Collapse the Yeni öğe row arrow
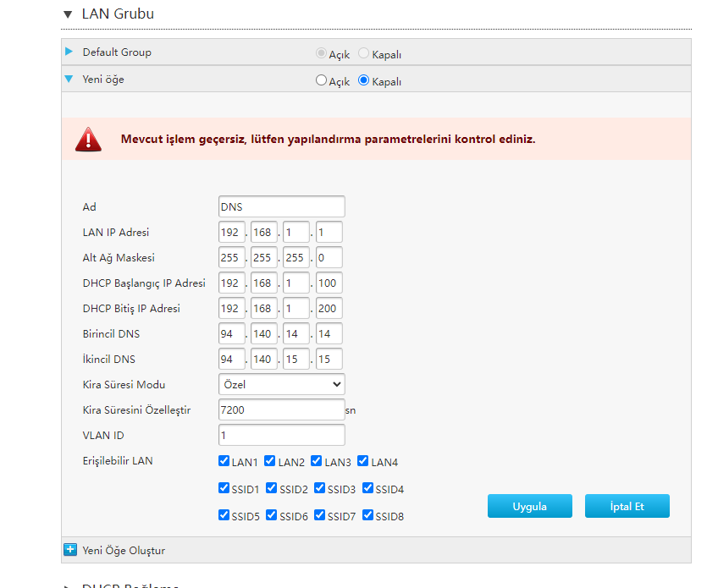 point(69,79)
